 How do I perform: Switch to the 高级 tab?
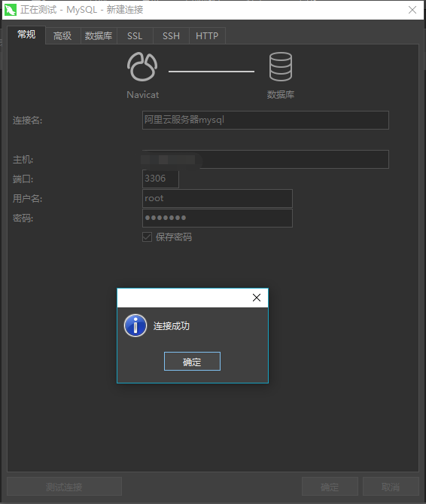pos(62,35)
